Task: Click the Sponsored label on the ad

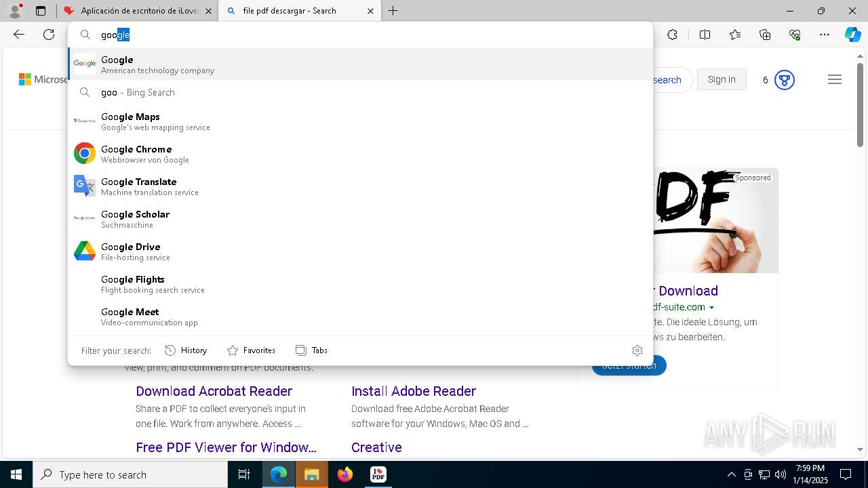Action: [753, 178]
